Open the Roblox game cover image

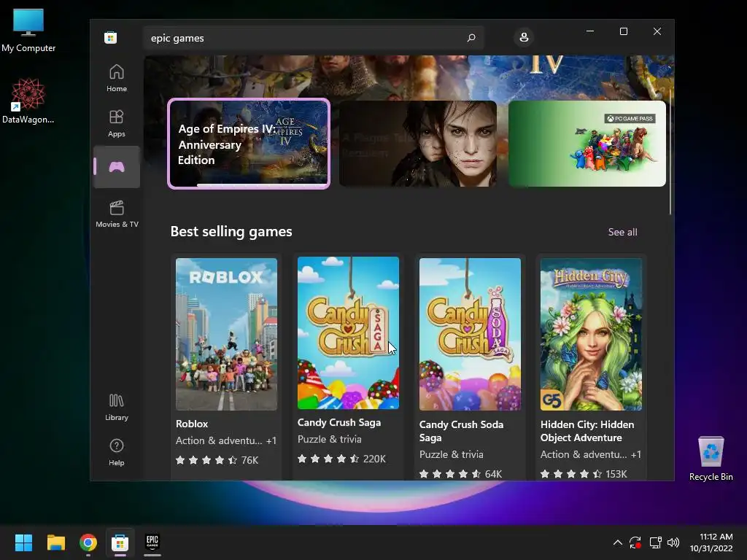[x=226, y=334]
